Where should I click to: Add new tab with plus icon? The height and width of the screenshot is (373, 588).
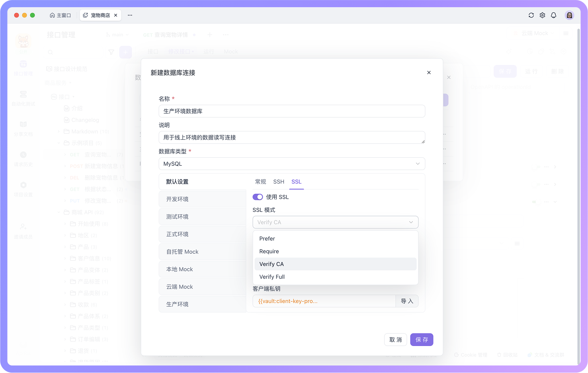[210, 35]
